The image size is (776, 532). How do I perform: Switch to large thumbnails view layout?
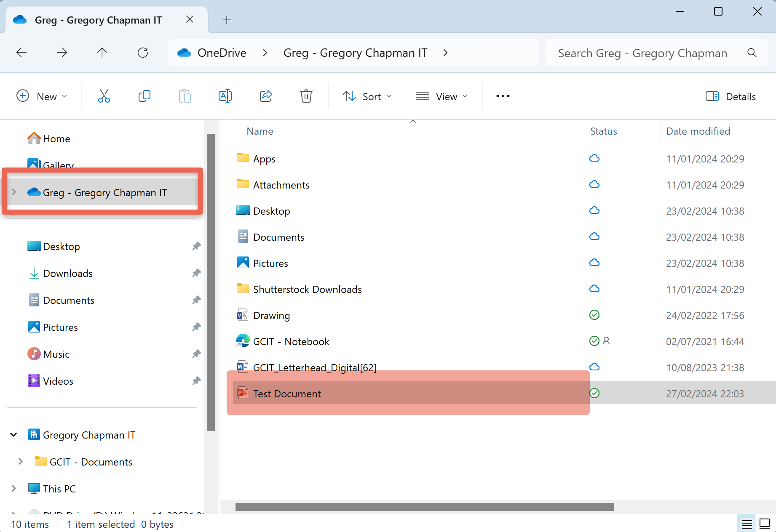point(764,524)
